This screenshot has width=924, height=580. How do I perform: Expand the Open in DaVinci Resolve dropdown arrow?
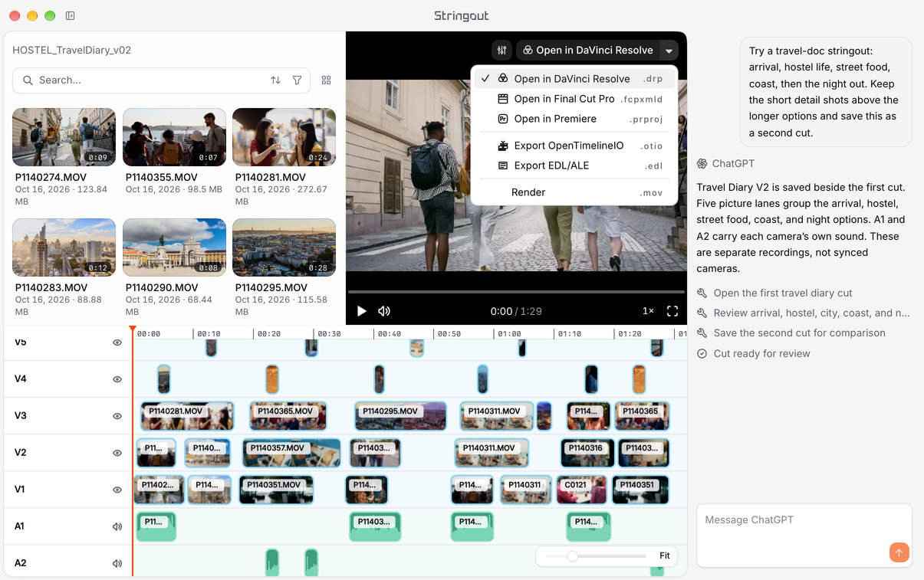(x=669, y=51)
